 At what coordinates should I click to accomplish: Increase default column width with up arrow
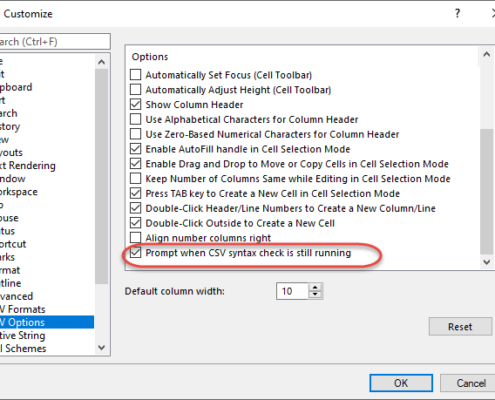click(315, 287)
